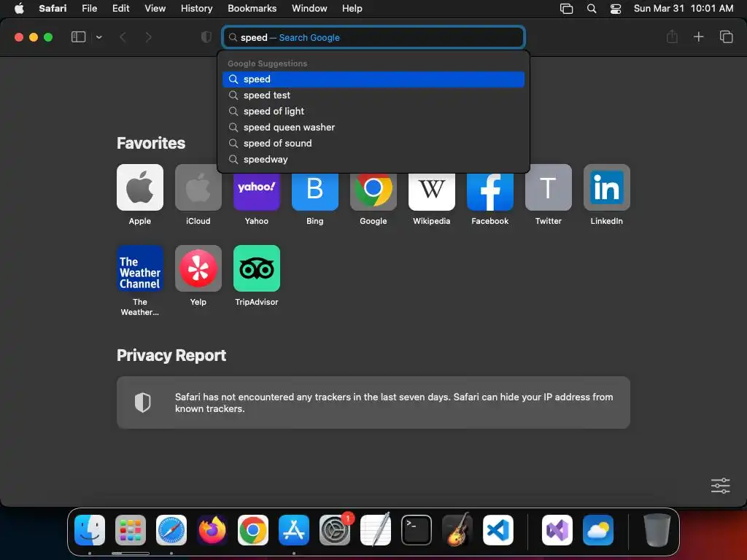
Task: Open the Apple logo menu
Action: coord(19,8)
